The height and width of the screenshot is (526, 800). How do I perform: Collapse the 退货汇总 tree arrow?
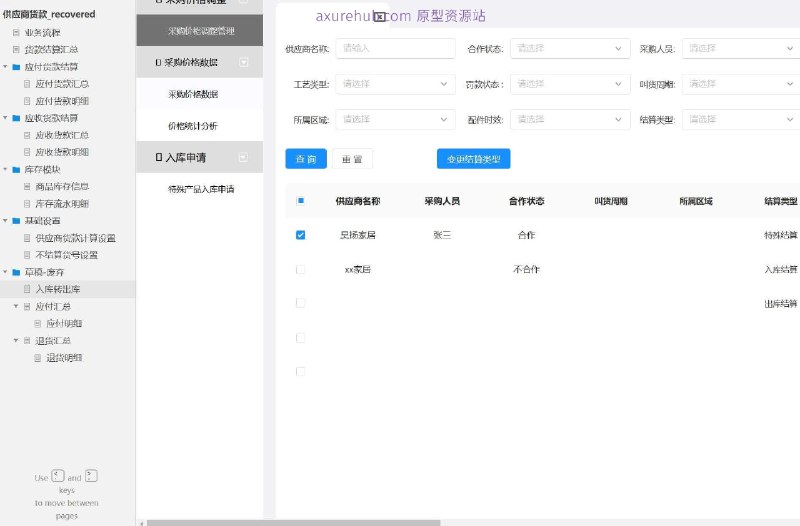[16, 341]
